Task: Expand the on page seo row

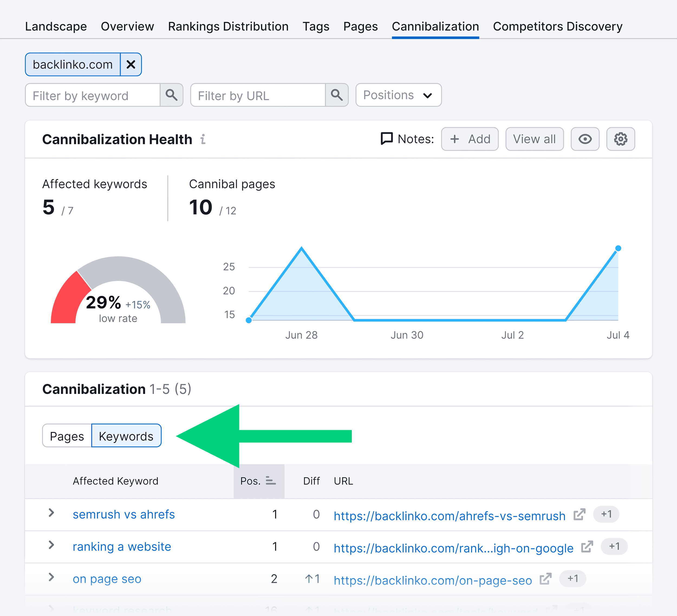Action: click(x=51, y=577)
